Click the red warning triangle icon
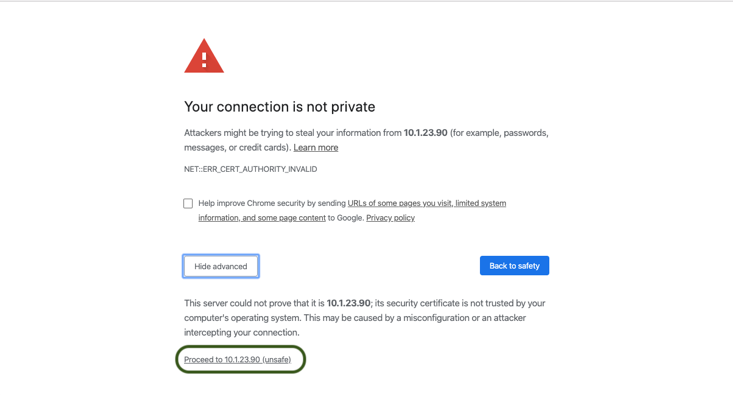Image resolution: width=733 pixels, height=395 pixels. 204,56
